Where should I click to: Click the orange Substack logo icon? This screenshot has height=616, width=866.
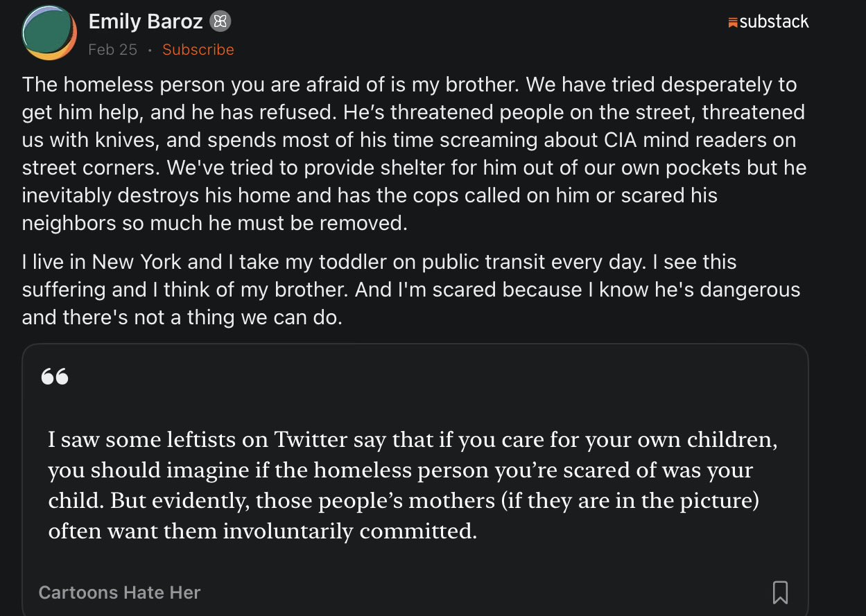click(x=733, y=23)
